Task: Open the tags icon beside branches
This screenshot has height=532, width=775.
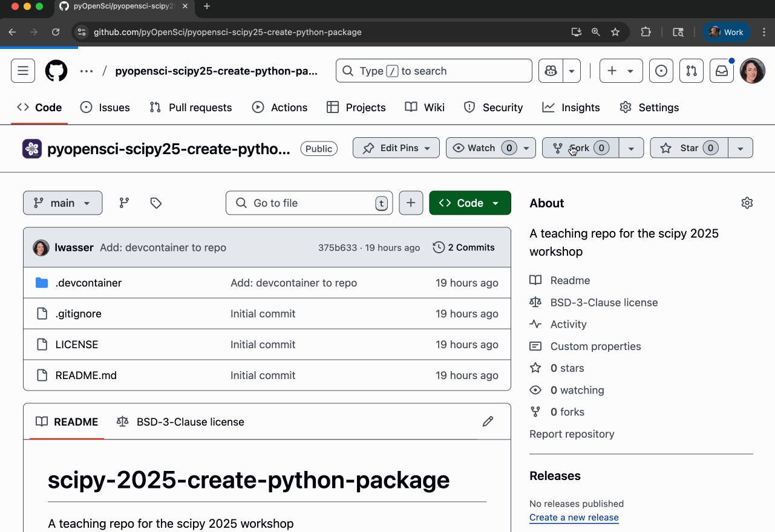Action: point(156,203)
